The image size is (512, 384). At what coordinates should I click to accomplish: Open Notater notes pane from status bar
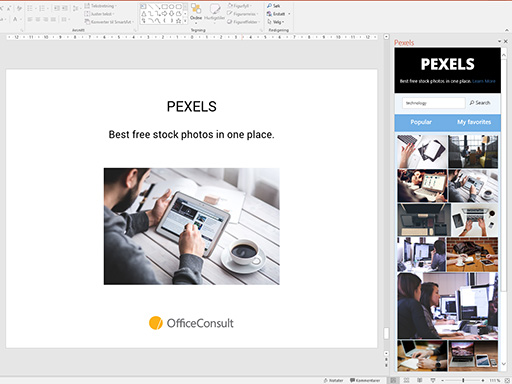pyautogui.click(x=334, y=380)
